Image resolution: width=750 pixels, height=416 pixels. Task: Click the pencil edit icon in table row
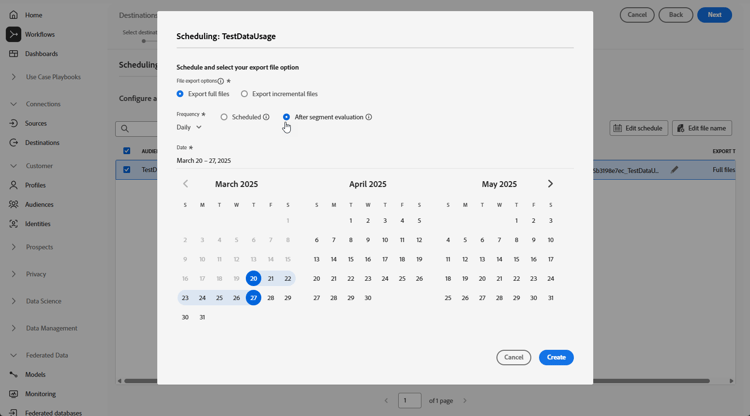tap(674, 170)
